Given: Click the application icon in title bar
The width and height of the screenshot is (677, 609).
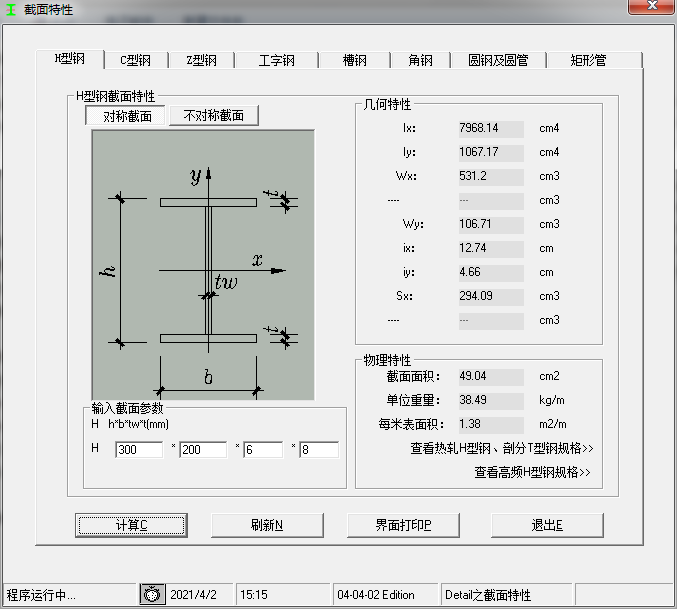Looking at the screenshot, I should click(11, 9).
